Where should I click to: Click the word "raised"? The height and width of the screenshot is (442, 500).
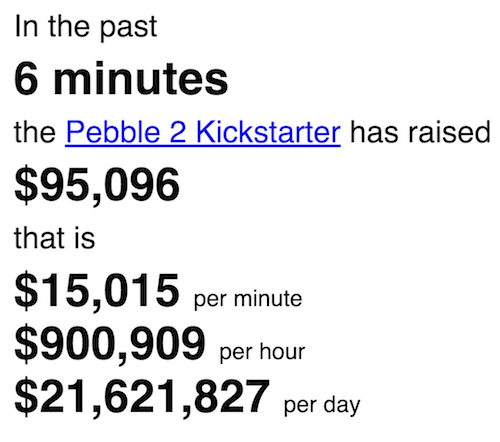(449, 132)
